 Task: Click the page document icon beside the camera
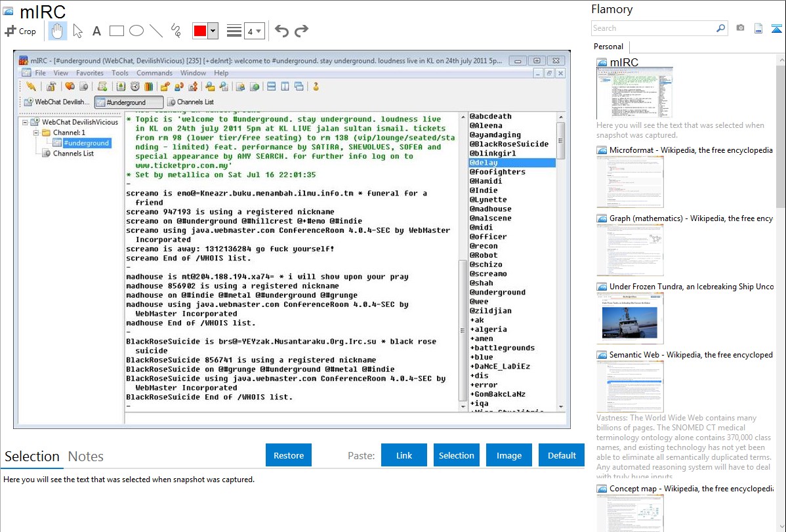click(758, 28)
